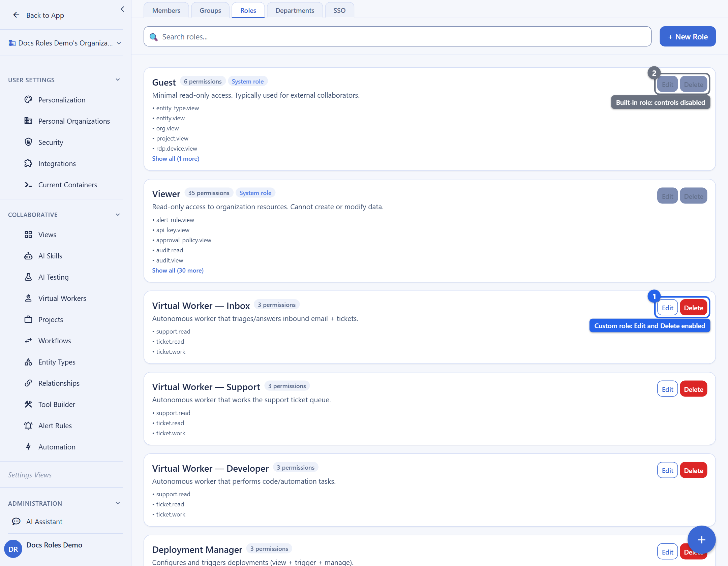This screenshot has height=566, width=728.
Task: Expand Guest permissions with Show all (1 more)
Action: [176, 158]
